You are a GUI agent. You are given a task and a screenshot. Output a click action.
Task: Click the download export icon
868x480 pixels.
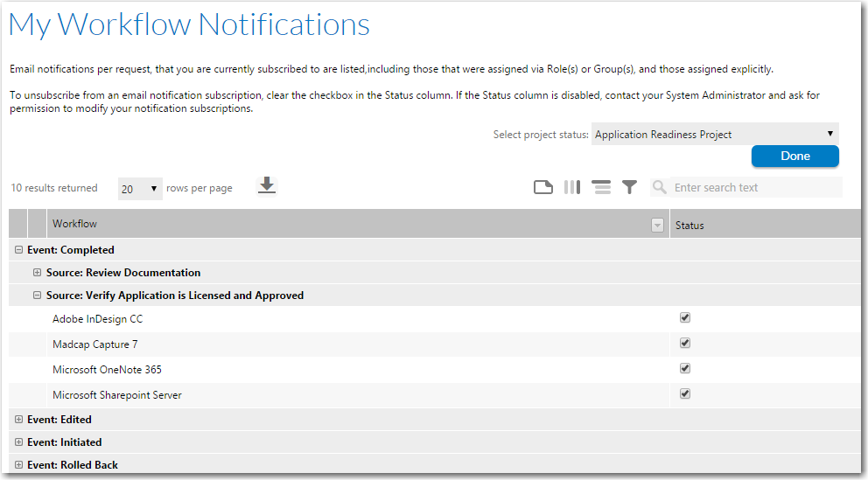point(267,186)
